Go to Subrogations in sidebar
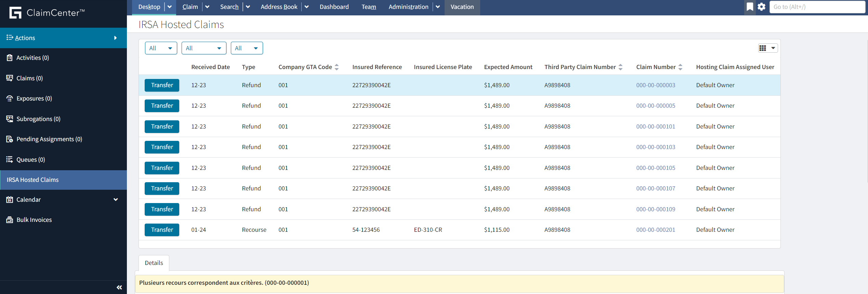868x294 pixels. coord(38,119)
